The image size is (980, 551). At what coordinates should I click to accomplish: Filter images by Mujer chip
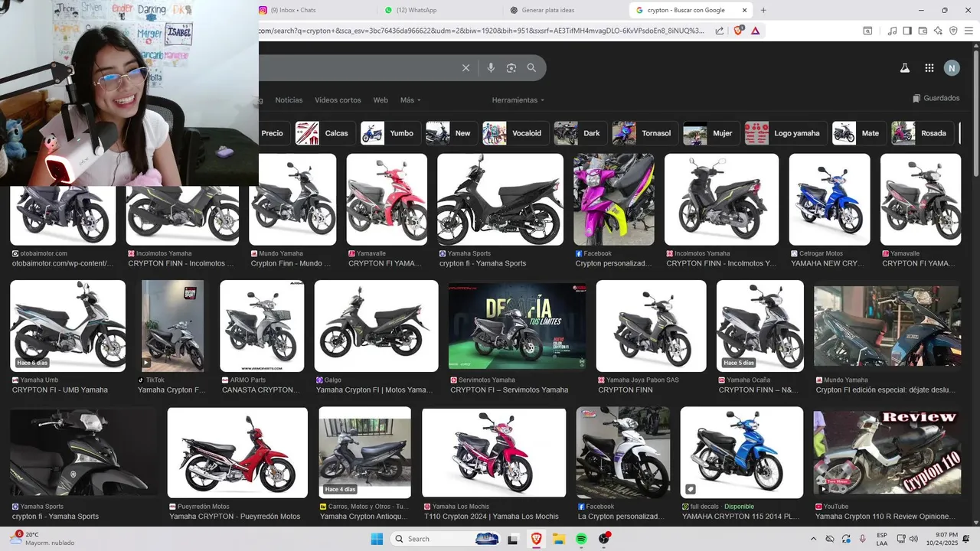(x=710, y=133)
